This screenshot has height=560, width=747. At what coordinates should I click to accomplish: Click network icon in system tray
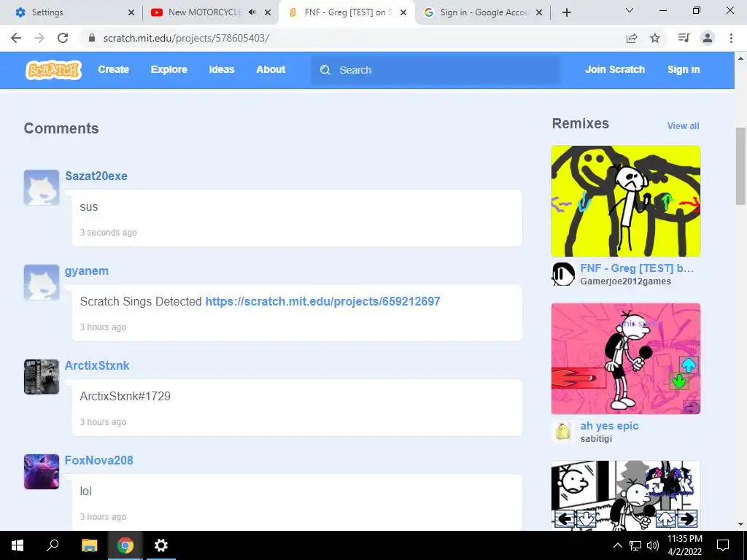pyautogui.click(x=635, y=545)
